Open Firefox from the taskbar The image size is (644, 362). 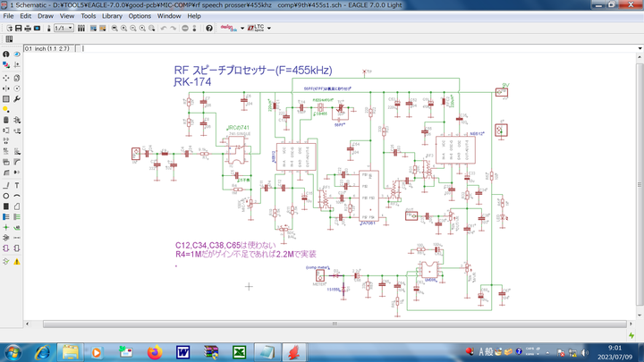[154, 352]
